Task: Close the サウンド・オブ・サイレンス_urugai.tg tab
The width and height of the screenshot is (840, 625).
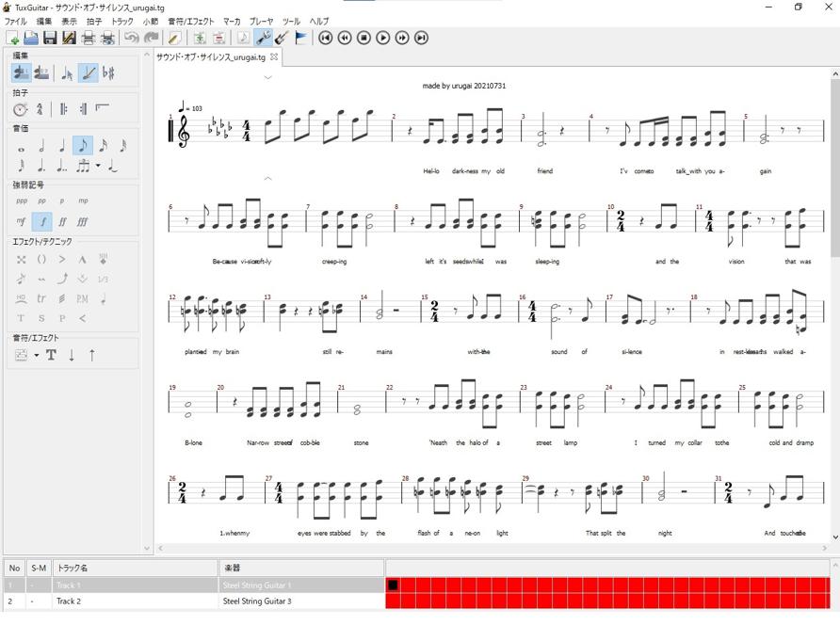Action: 274,56
